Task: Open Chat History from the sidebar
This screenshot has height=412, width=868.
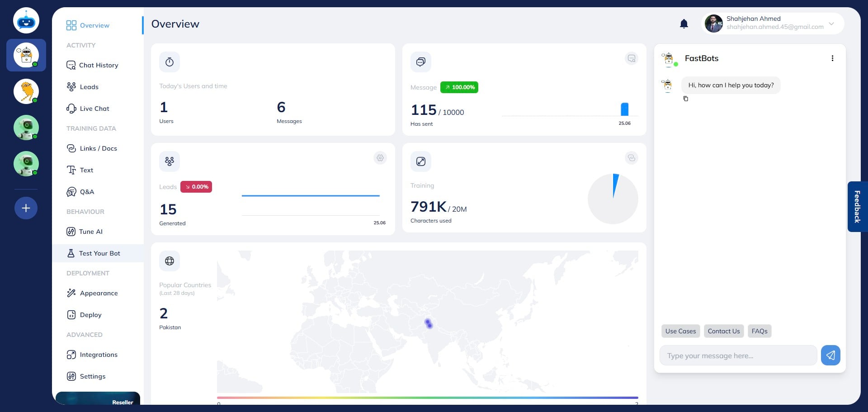Action: pos(98,65)
